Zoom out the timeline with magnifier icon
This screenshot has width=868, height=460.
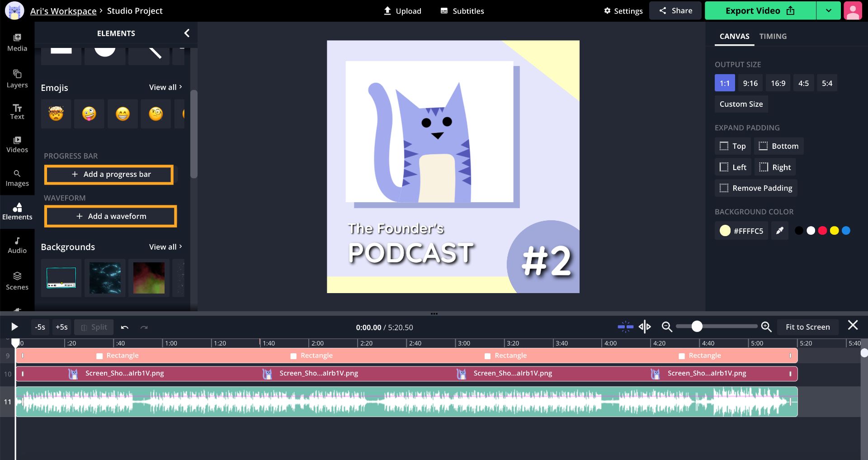[666, 327]
